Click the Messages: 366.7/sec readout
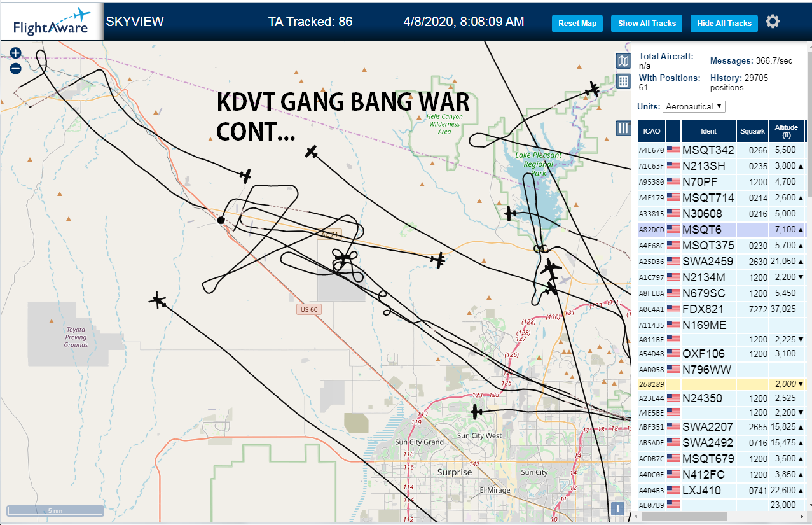Viewport: 812px width, 525px height. [x=751, y=61]
